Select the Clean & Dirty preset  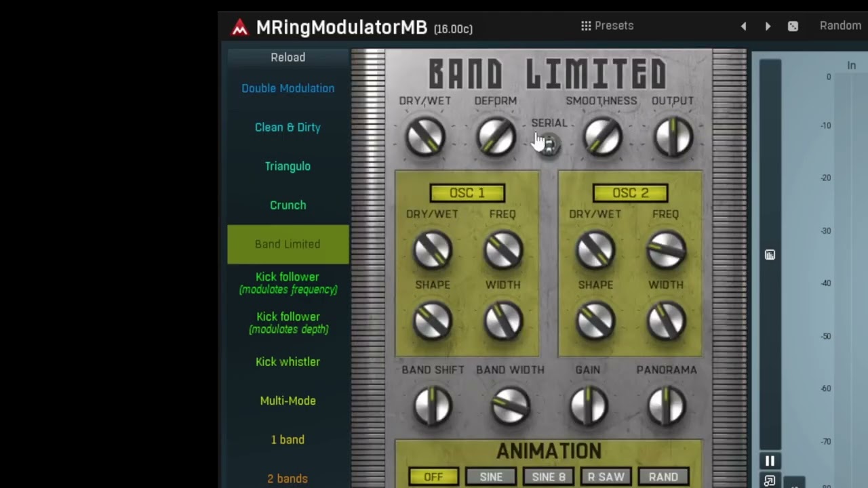tap(288, 127)
